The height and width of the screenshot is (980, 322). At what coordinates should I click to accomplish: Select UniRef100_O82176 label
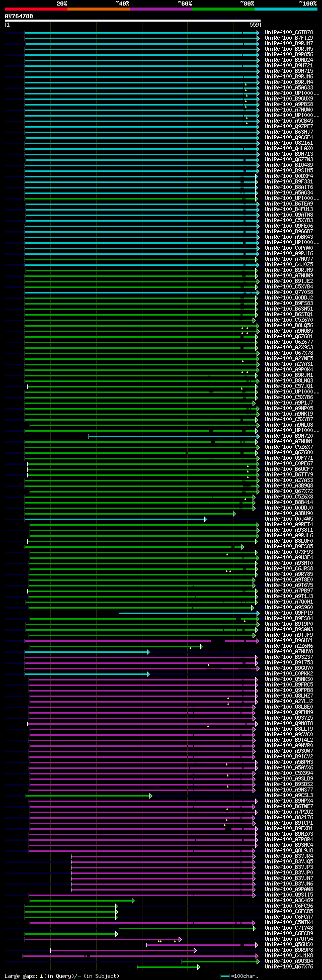[x=289, y=818]
